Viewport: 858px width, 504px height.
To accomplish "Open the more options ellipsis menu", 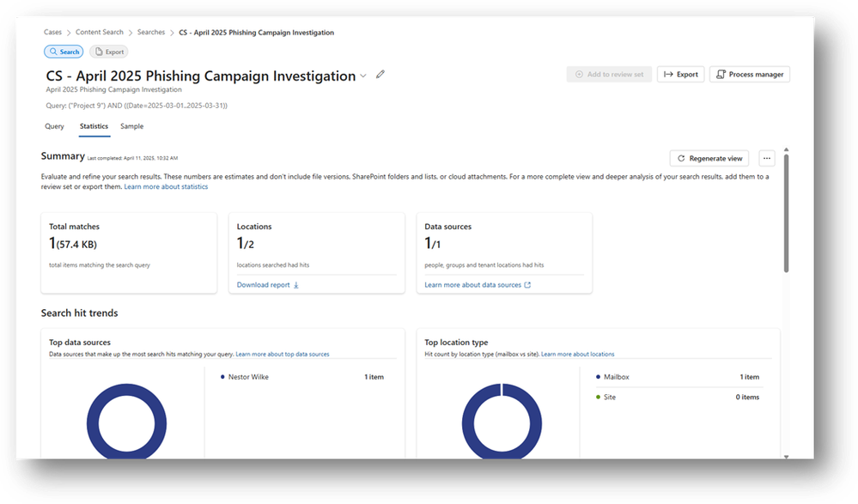I will click(x=767, y=158).
